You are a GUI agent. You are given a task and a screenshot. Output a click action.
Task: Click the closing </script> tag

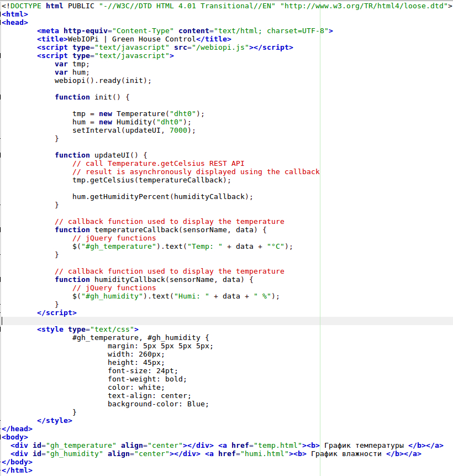pos(57,313)
